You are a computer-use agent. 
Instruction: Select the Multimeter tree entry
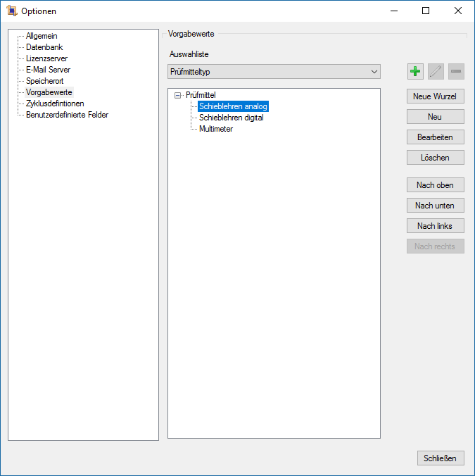[215, 129]
